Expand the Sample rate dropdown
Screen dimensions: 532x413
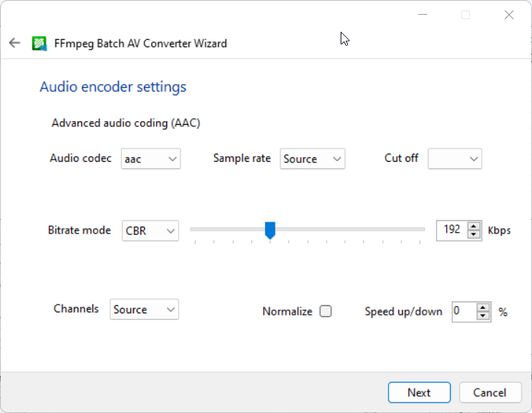pyautogui.click(x=312, y=159)
